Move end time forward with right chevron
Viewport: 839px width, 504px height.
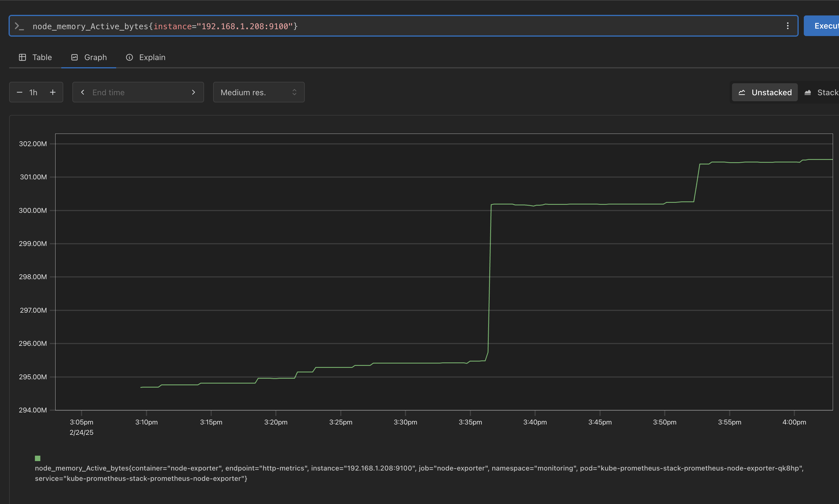pyautogui.click(x=193, y=92)
